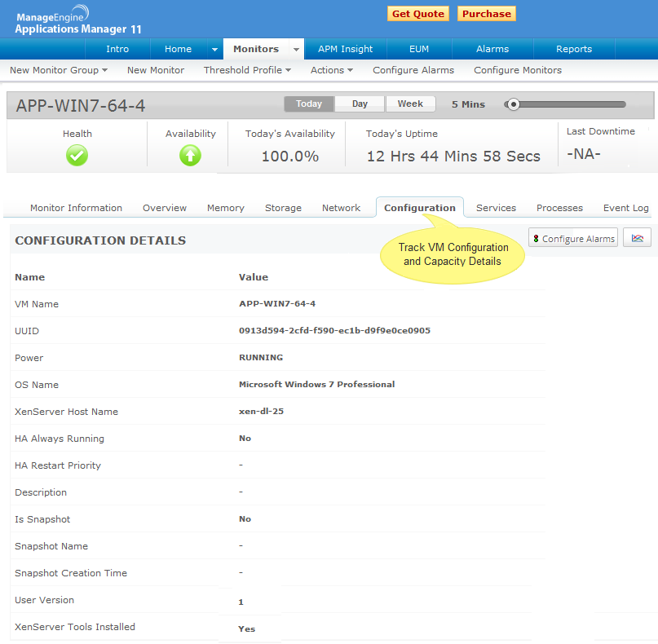Open the APM Insight tab

(x=346, y=49)
